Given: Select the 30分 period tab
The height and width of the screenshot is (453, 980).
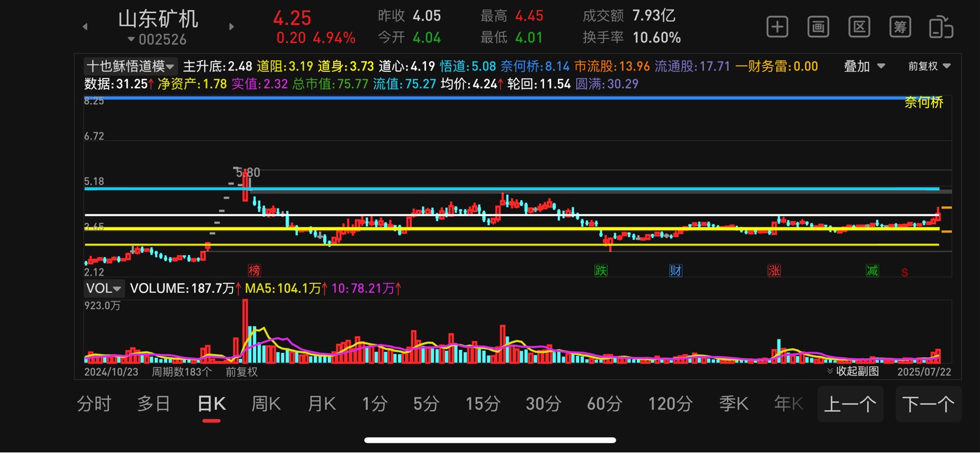Looking at the screenshot, I should [543, 404].
